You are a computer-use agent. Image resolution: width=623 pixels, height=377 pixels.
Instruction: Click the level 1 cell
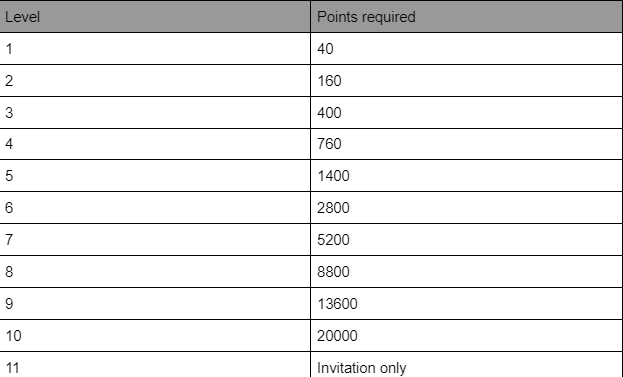coord(155,48)
